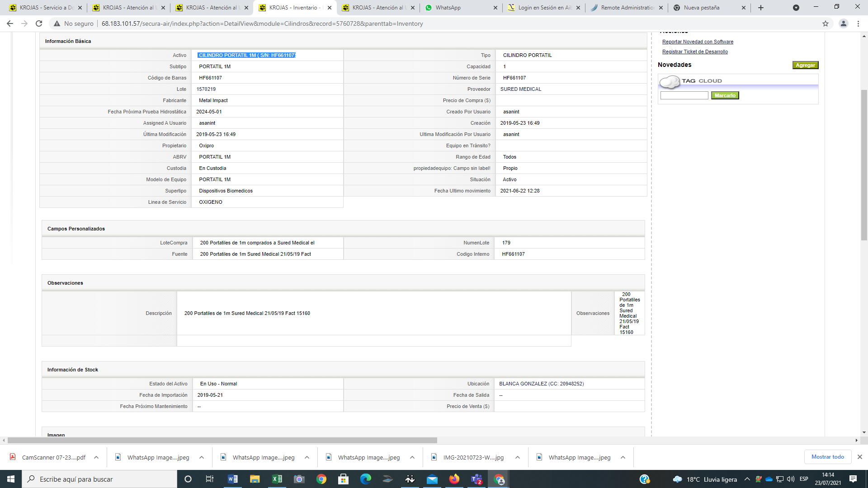Image resolution: width=868 pixels, height=488 pixels.
Task: Click the address bar URL
Action: tap(262, 23)
